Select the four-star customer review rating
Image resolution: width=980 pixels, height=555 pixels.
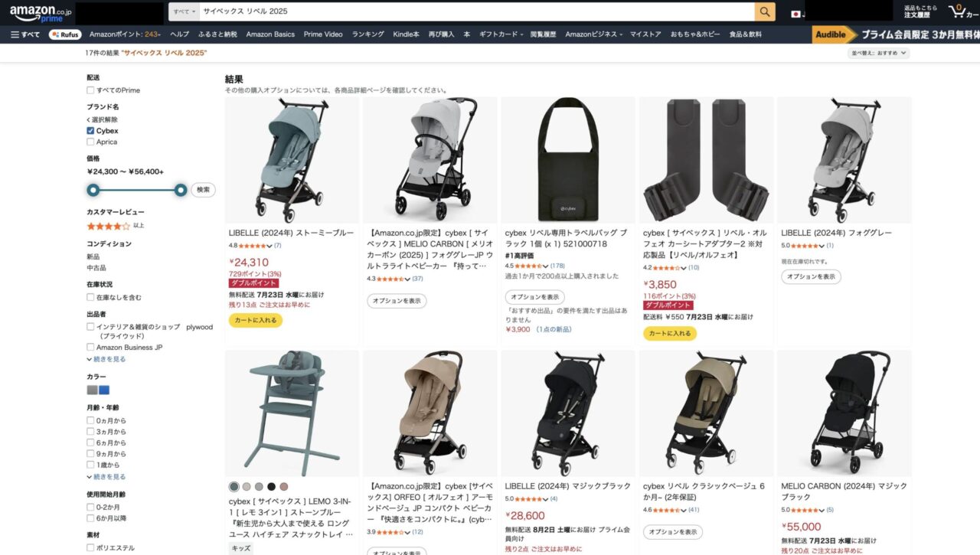pos(109,226)
